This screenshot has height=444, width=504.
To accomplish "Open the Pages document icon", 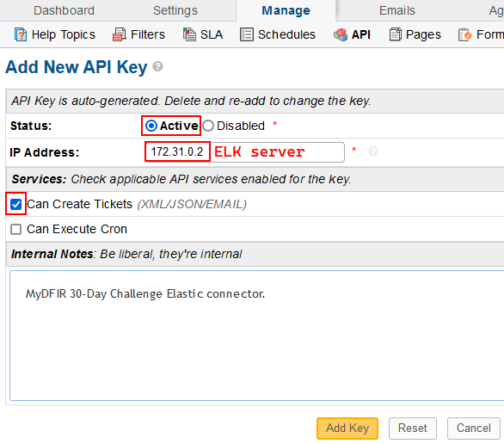I will coord(396,34).
